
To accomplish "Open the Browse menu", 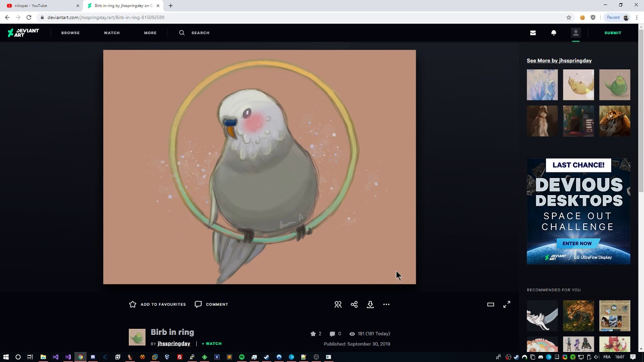I will 70,33.
